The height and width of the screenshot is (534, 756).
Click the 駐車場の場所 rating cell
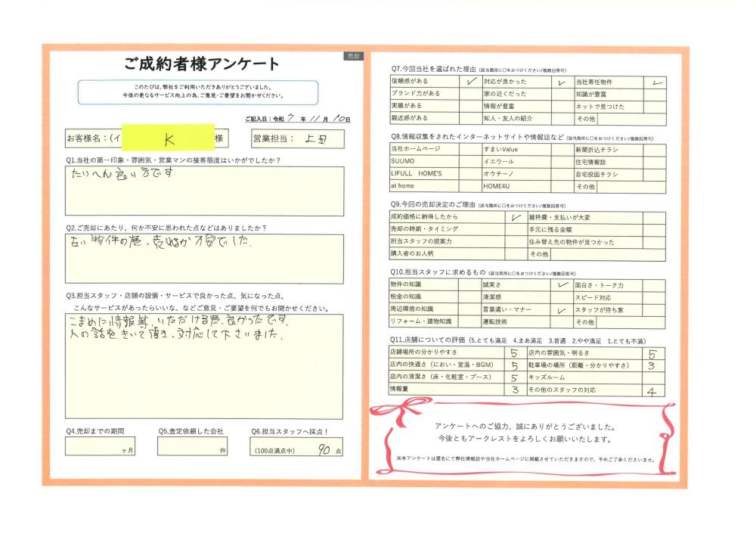click(x=652, y=365)
